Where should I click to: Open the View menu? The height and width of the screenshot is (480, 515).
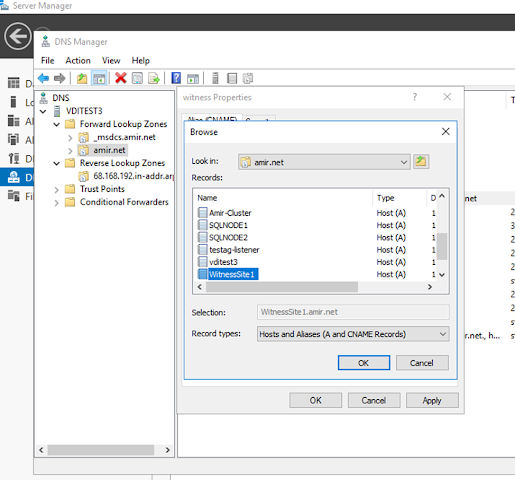111,61
